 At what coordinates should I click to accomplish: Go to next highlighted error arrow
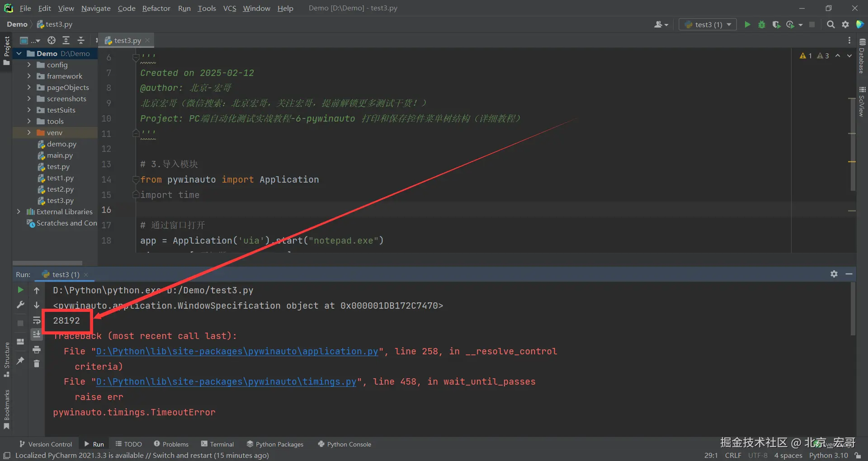point(849,56)
